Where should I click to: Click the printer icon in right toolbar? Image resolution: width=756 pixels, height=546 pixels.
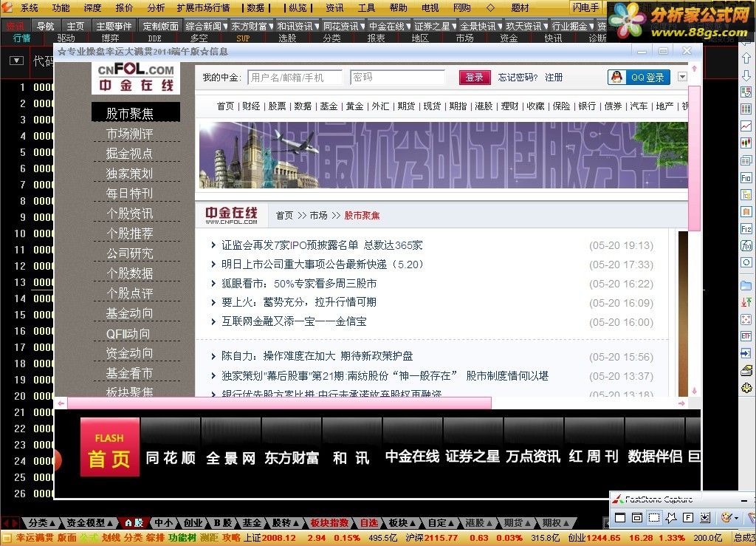tap(746, 371)
